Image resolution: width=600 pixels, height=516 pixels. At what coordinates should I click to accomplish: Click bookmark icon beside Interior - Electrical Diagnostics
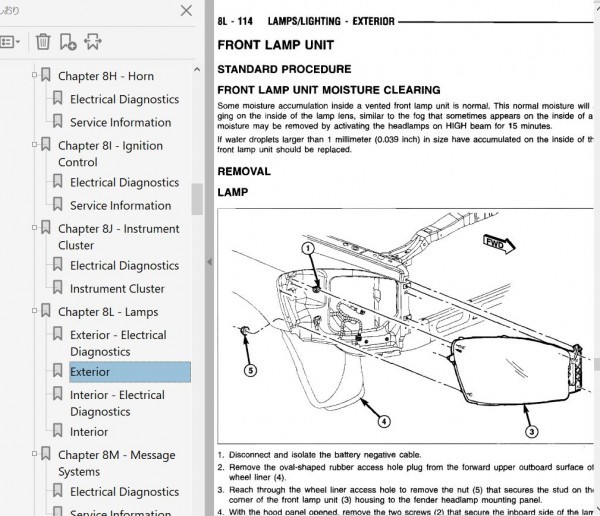click(58, 394)
